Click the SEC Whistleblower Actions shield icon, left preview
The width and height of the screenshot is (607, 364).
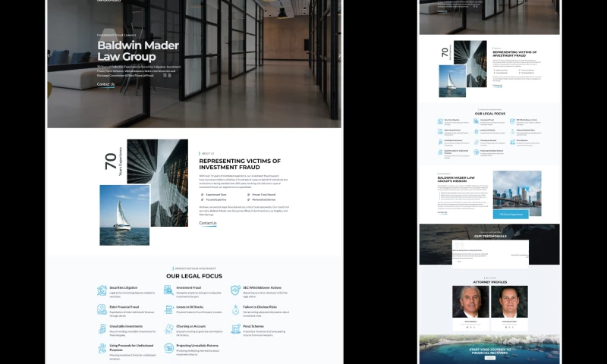click(x=235, y=290)
